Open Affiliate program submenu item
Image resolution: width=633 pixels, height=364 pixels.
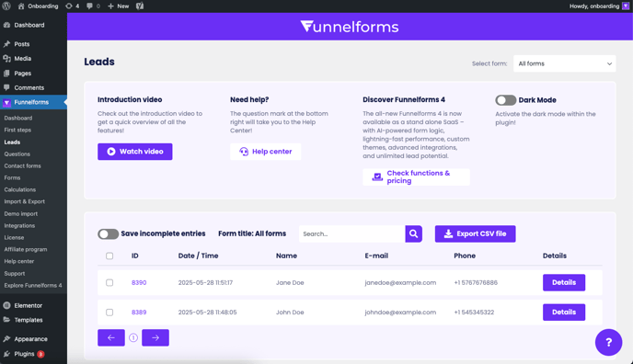(x=26, y=249)
